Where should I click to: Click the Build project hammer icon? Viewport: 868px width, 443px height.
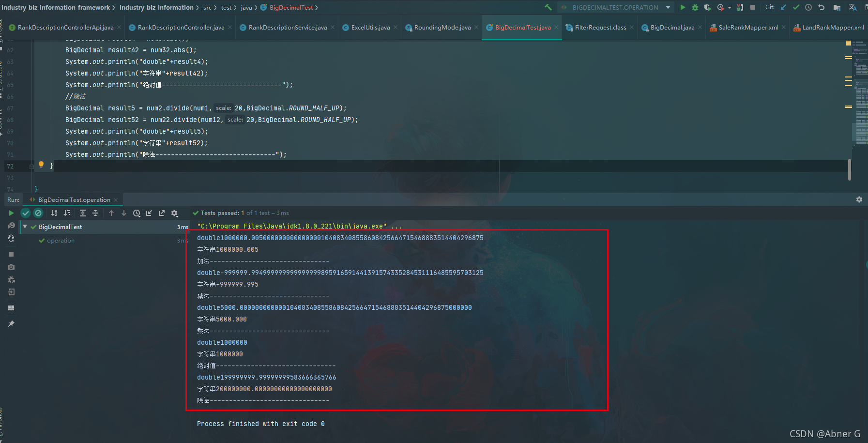click(548, 7)
